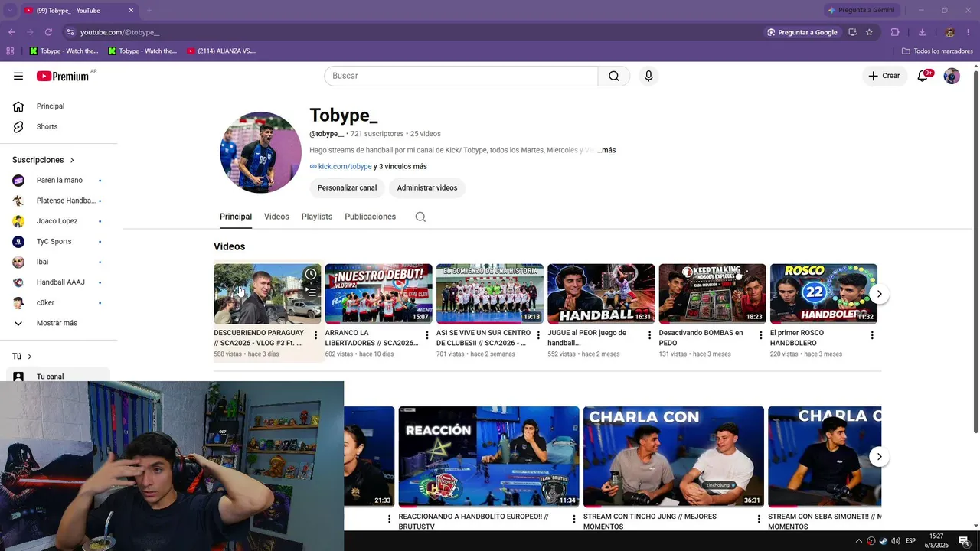Image resolution: width=980 pixels, height=551 pixels.
Task: Search within the channel using the magnifier icon
Action: coord(420,217)
